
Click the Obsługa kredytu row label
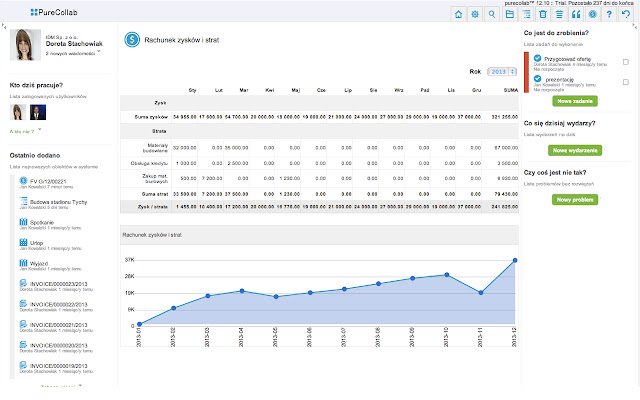(x=149, y=163)
